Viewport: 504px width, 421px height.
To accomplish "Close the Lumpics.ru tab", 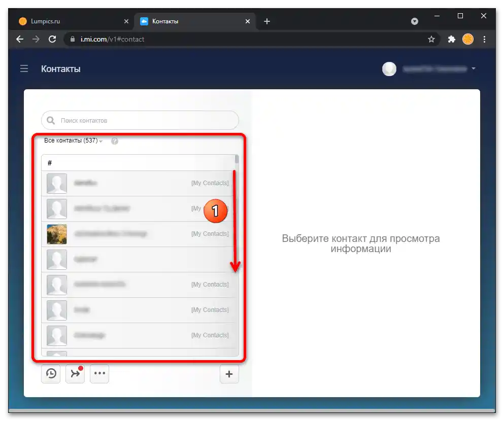I will [x=126, y=21].
